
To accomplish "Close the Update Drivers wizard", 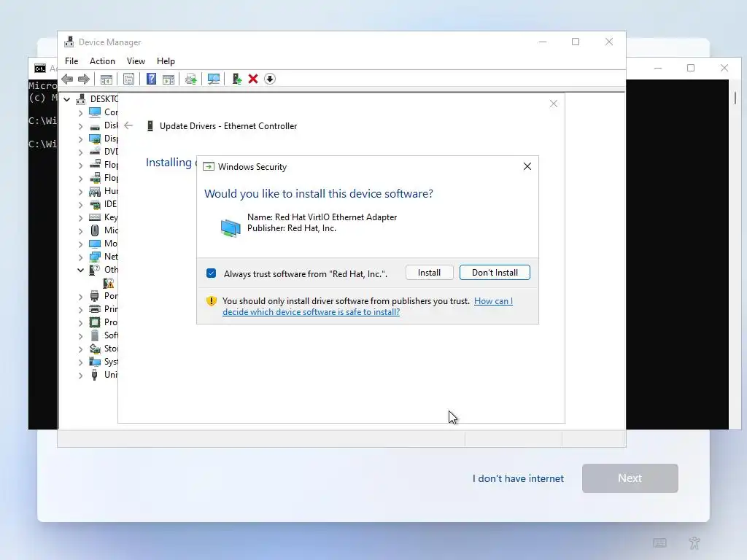I will [553, 104].
